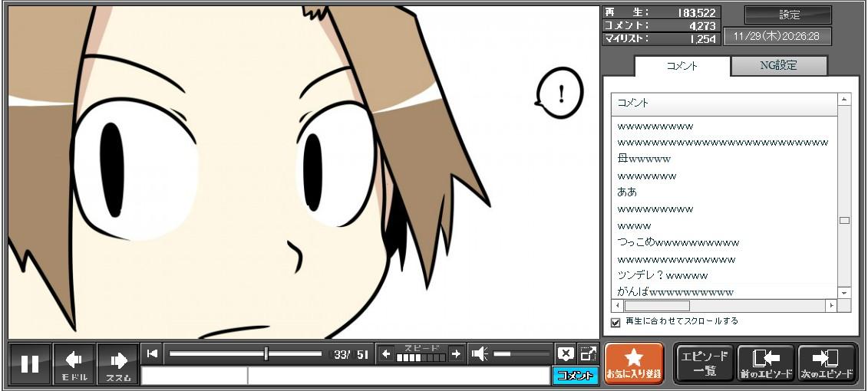Viewport: 868px width, 391px height.
Task: Add to favorites with the star button
Action: point(634,363)
